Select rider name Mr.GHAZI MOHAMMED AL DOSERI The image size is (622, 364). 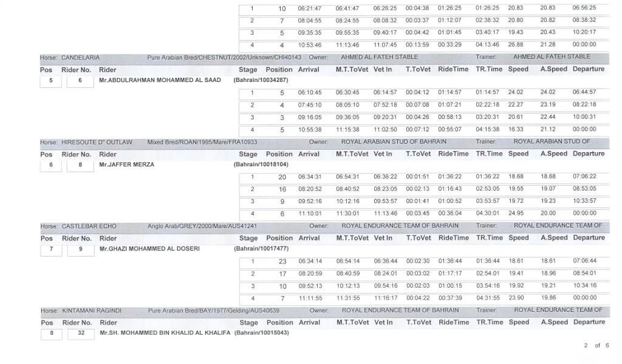pos(149,249)
